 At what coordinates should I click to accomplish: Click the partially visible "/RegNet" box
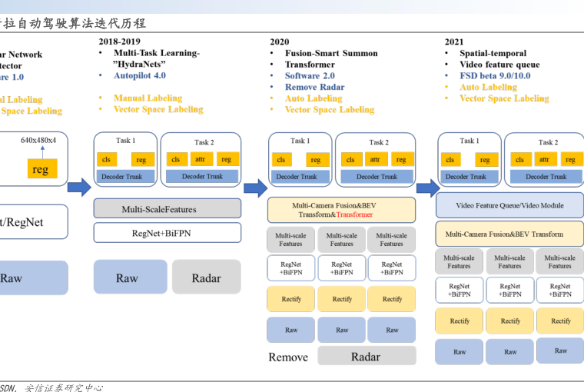point(33,221)
